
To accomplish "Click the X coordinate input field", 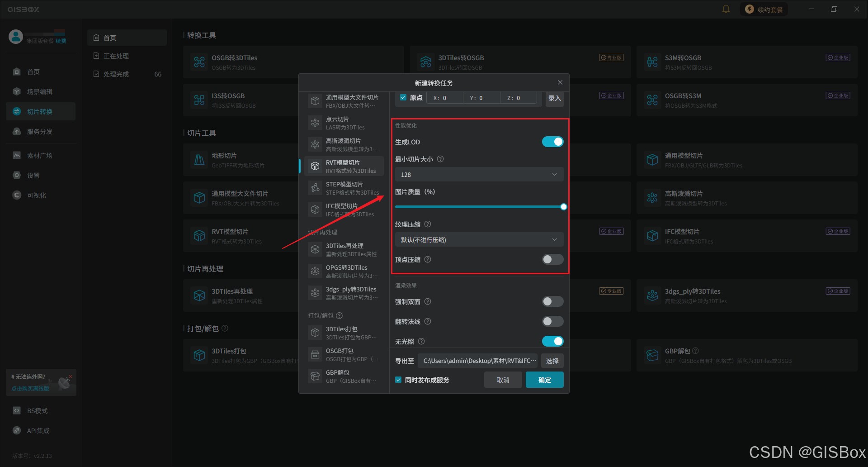I will coord(445,98).
